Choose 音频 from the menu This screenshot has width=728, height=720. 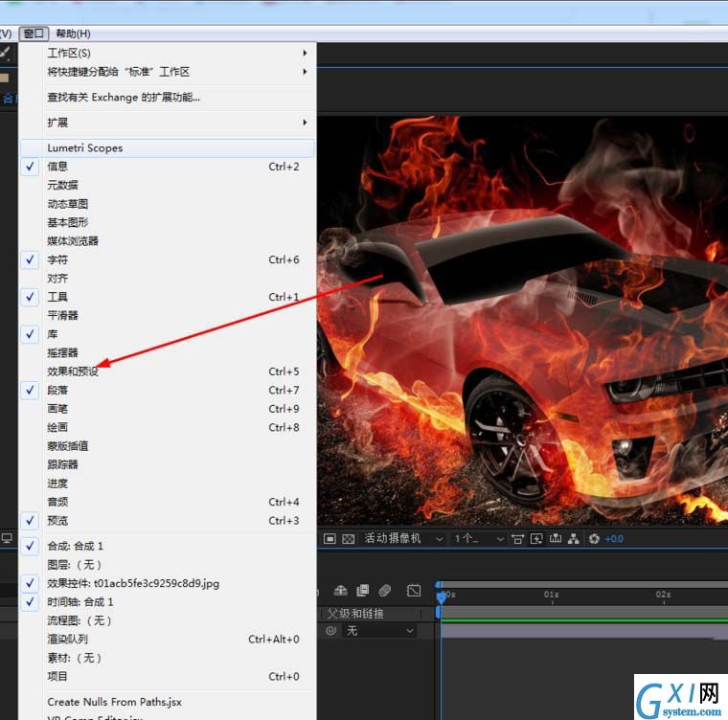point(167,502)
